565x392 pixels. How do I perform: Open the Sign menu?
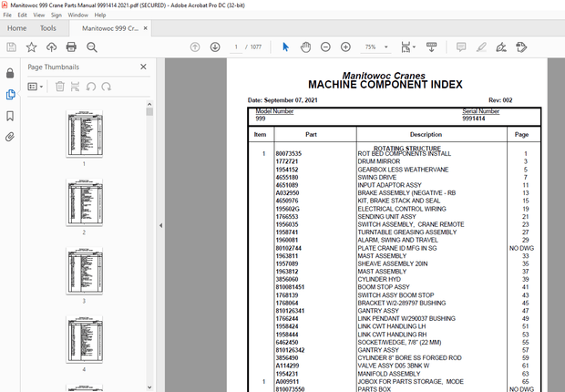(56, 15)
